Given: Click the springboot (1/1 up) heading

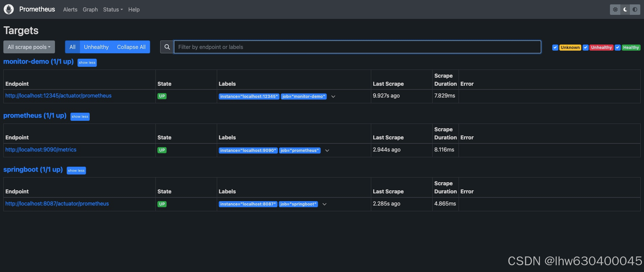Looking at the screenshot, I should (x=33, y=169).
